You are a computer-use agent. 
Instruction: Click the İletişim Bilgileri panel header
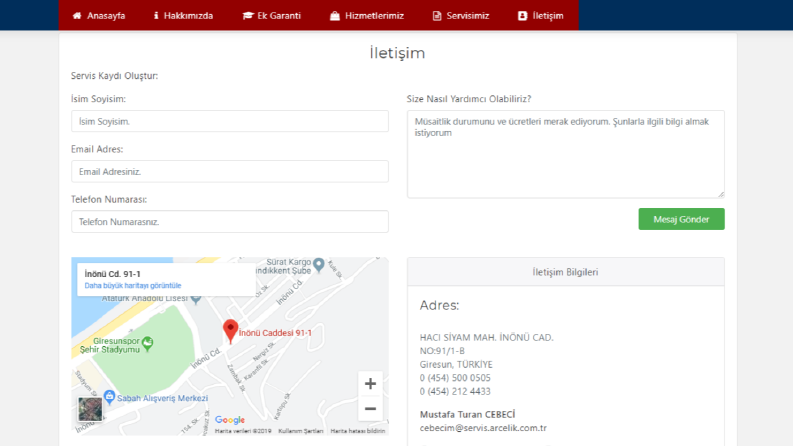(x=565, y=272)
